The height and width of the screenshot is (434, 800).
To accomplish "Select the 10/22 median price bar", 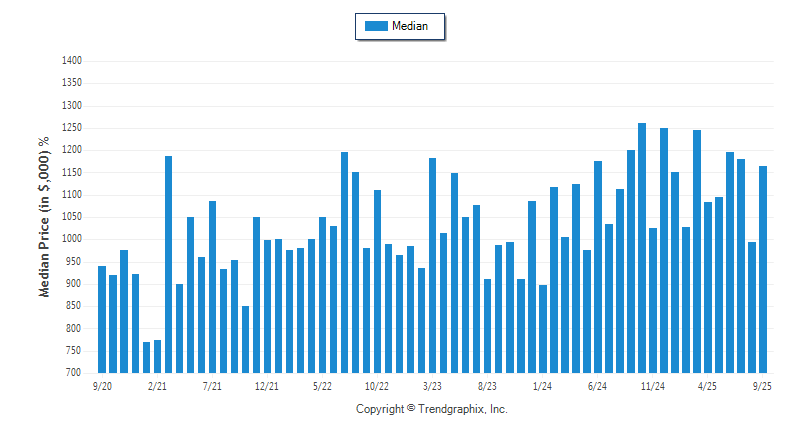I will point(377,281).
